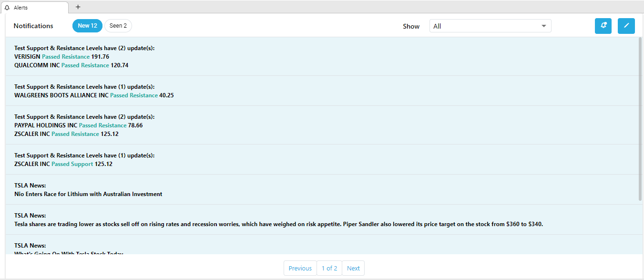Click Passed Resistance link beside QUALCOMM INC
This screenshot has width=644, height=280.
(x=85, y=65)
